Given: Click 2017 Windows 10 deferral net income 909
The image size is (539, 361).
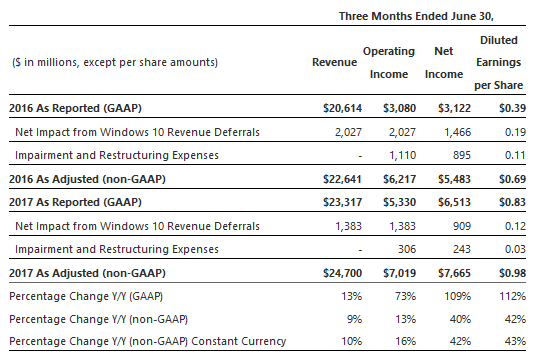Looking at the screenshot, I should (462, 226).
